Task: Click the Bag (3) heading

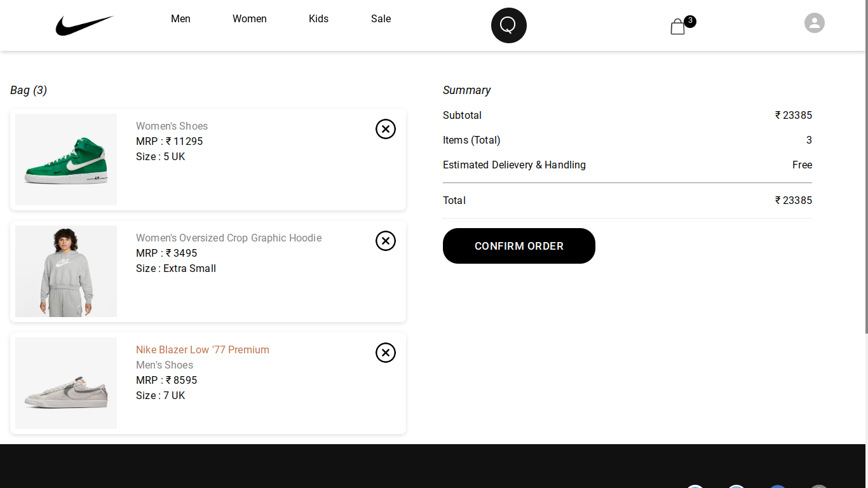Action: (29, 90)
